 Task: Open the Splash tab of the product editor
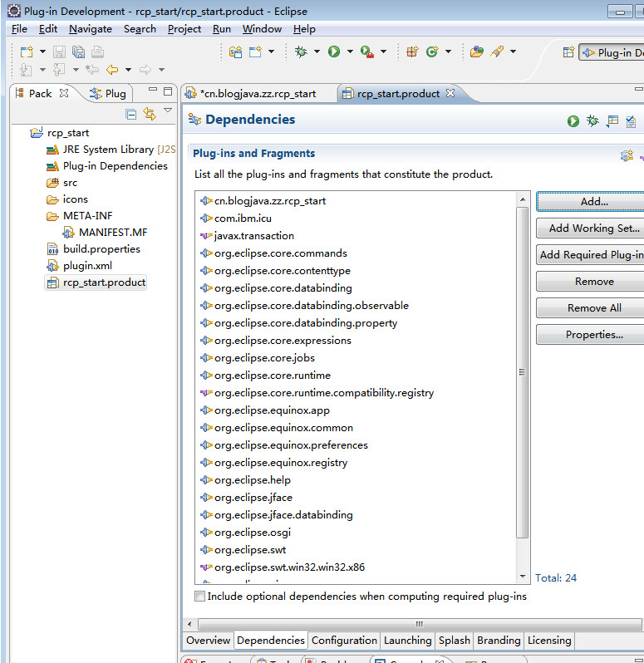[455, 641]
